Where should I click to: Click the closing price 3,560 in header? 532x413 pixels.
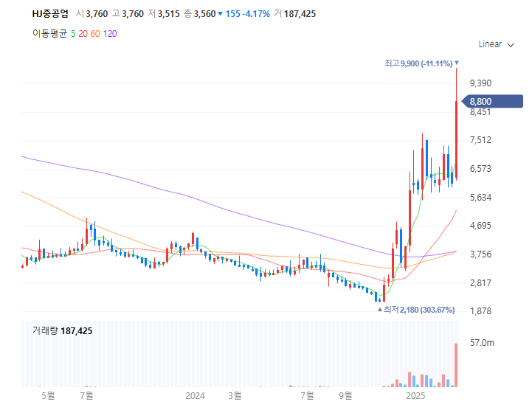click(204, 14)
